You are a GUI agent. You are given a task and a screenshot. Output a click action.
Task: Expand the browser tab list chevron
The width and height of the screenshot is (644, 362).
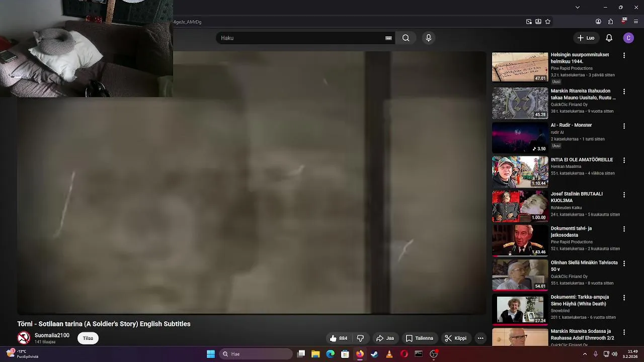coord(578,7)
